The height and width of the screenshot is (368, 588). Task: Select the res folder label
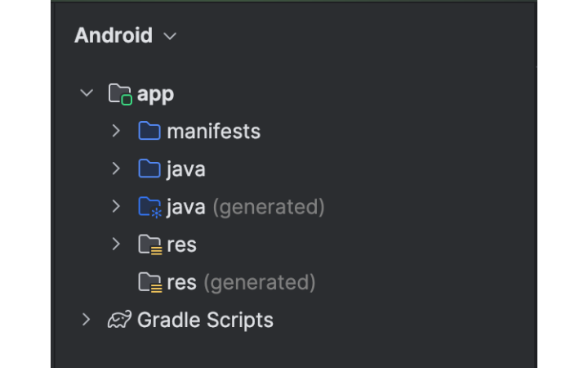pos(181,245)
